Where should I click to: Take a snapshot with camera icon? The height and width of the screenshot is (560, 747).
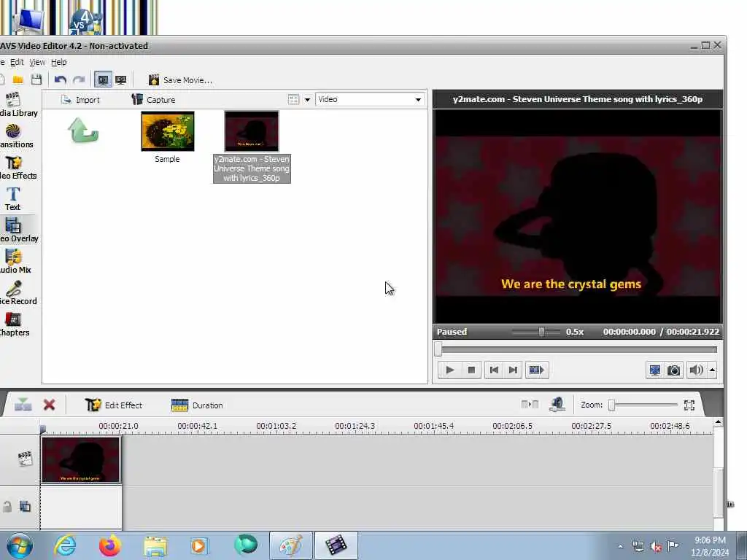click(x=673, y=370)
